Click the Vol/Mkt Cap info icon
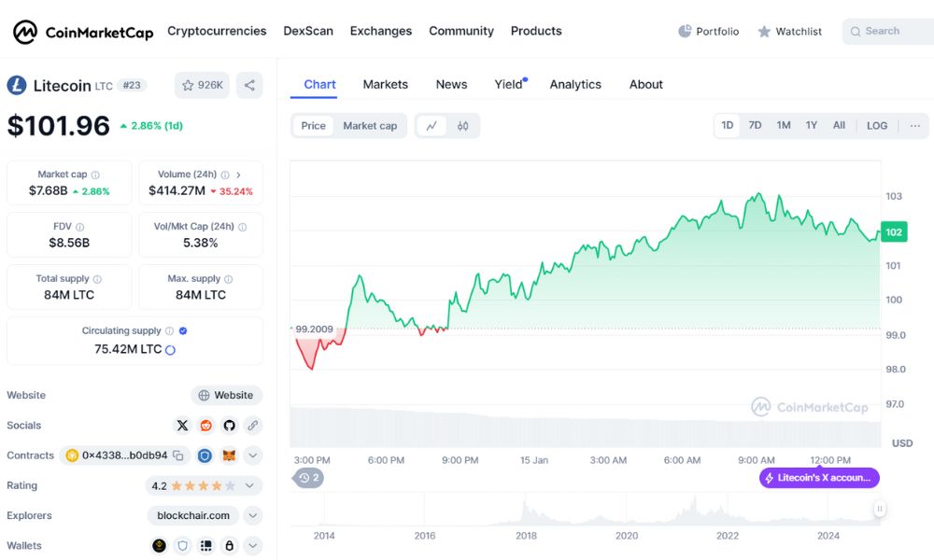The width and height of the screenshot is (934, 560). [243, 227]
